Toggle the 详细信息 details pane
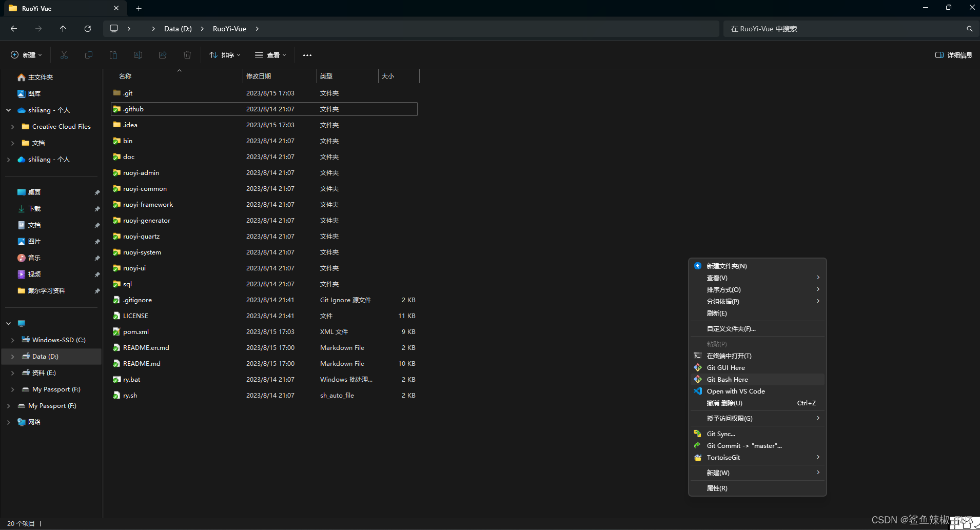The image size is (980, 530). coord(953,55)
